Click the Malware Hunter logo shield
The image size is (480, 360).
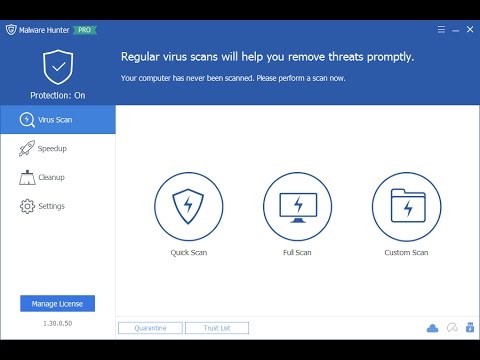[x=11, y=30]
